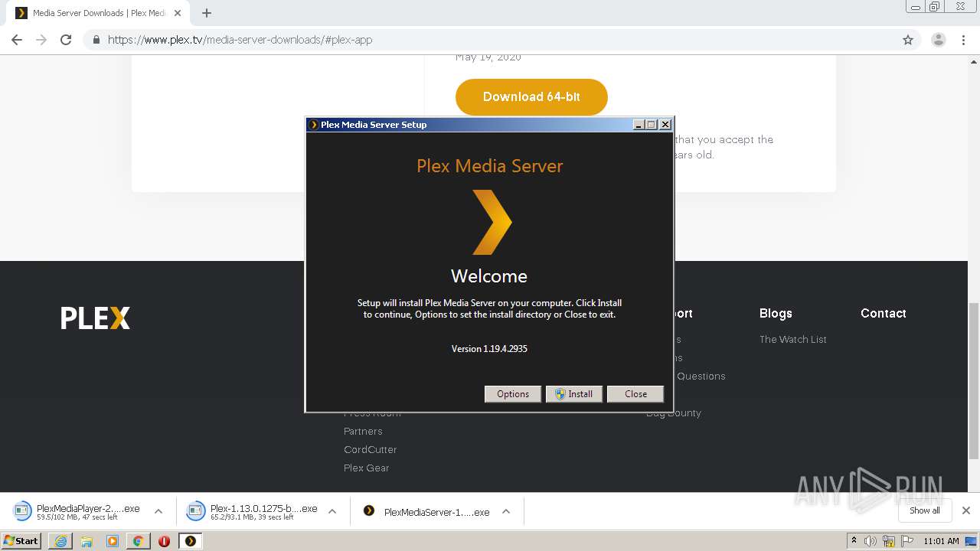Click the address bar URL
980x551 pixels.
(x=240, y=40)
